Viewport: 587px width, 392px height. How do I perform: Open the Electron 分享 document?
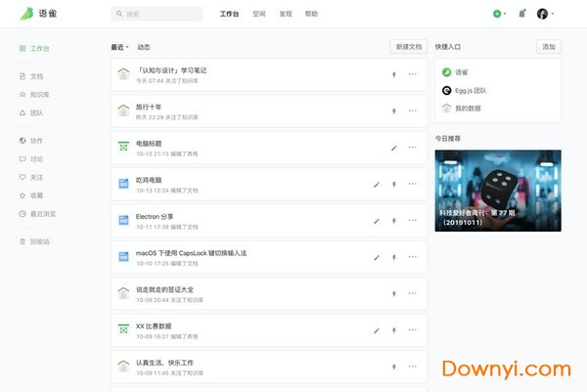(155, 217)
